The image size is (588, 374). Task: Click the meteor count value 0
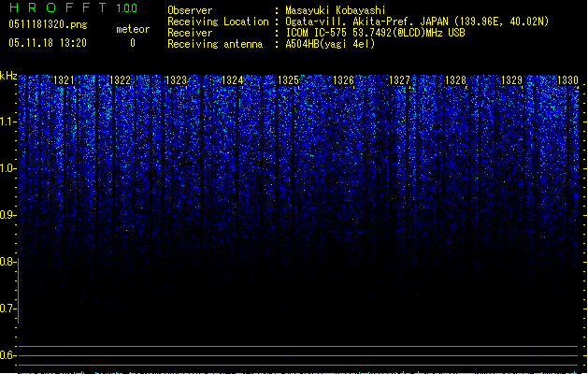tap(133, 43)
